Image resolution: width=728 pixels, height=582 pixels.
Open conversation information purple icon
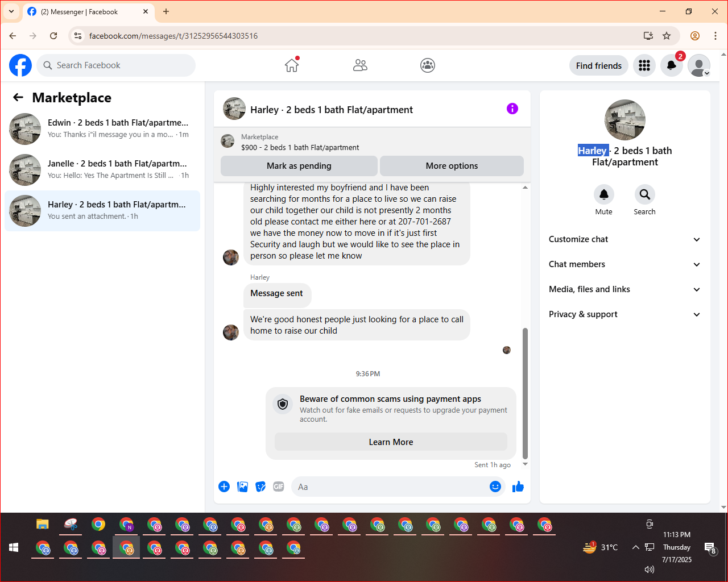[x=512, y=109]
